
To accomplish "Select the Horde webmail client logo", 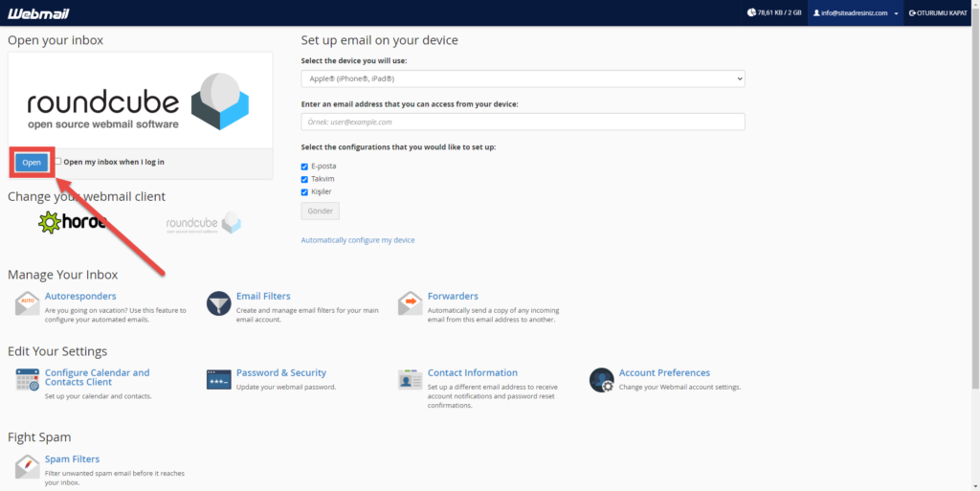I will (71, 223).
